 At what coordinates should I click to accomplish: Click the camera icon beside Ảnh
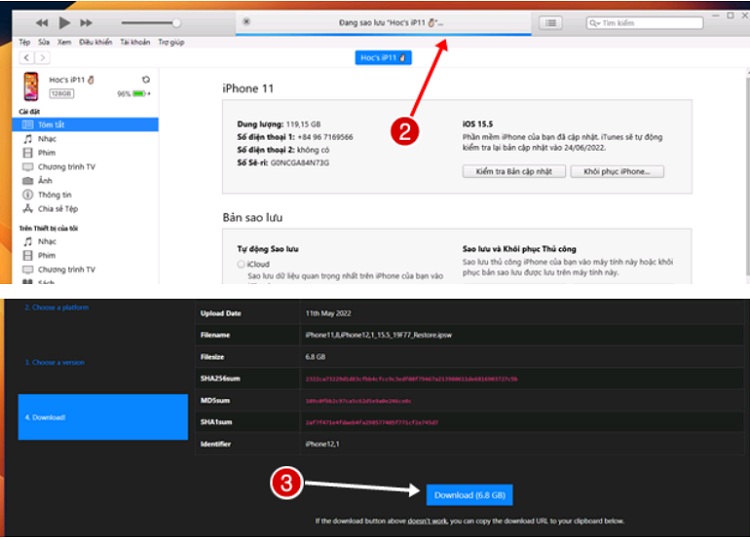tap(28, 181)
